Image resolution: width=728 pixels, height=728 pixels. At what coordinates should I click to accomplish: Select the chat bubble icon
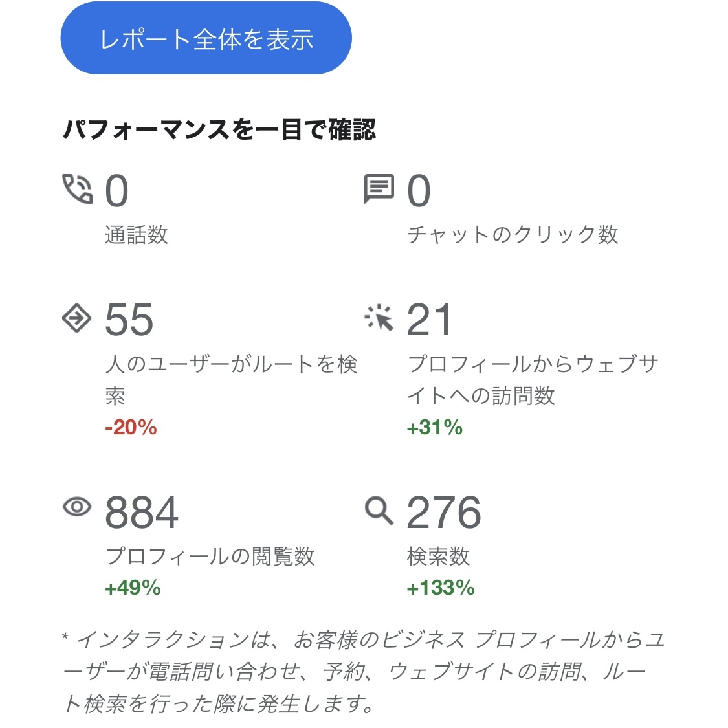[x=379, y=188]
